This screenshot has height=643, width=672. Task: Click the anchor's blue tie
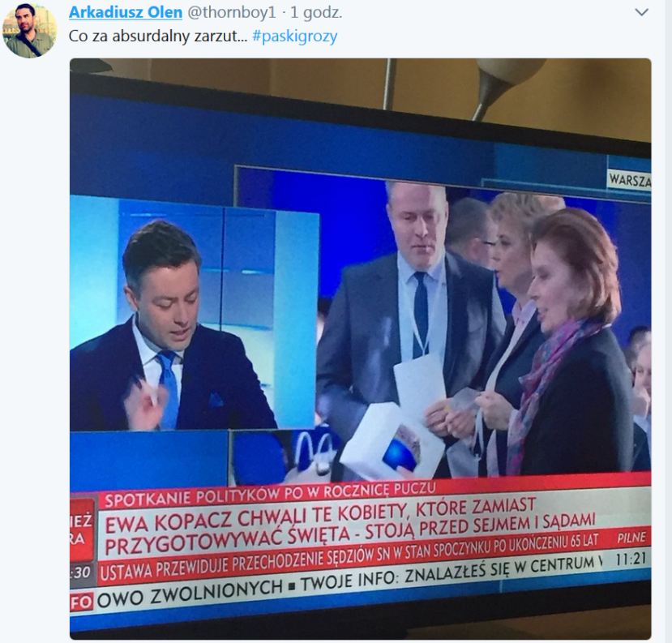(x=168, y=386)
